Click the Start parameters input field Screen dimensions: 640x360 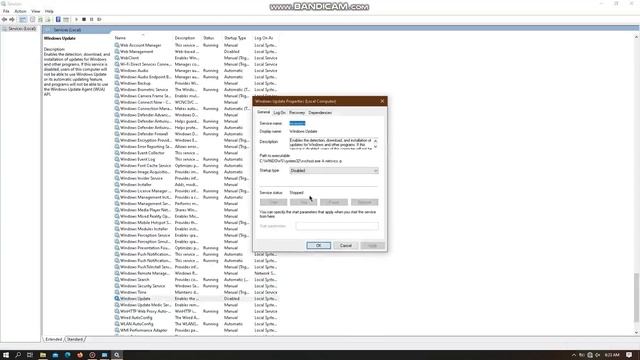click(337, 226)
